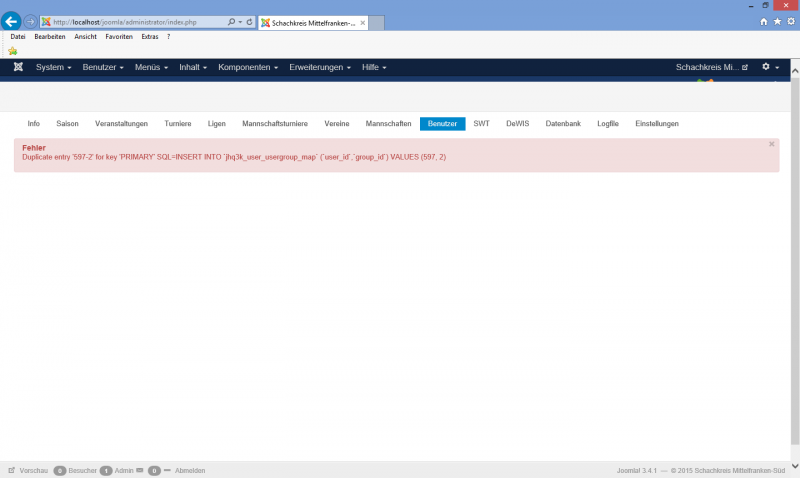
Task: Open the browser tools gear icon
Action: [x=790, y=21]
